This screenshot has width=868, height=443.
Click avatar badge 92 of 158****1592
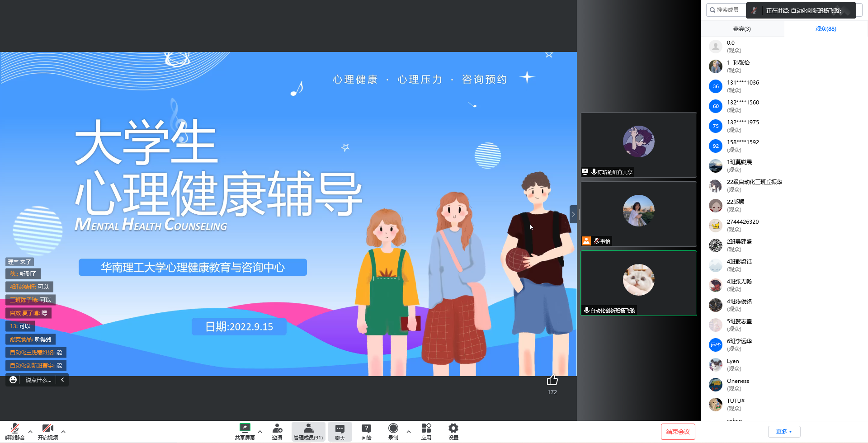[x=716, y=146]
